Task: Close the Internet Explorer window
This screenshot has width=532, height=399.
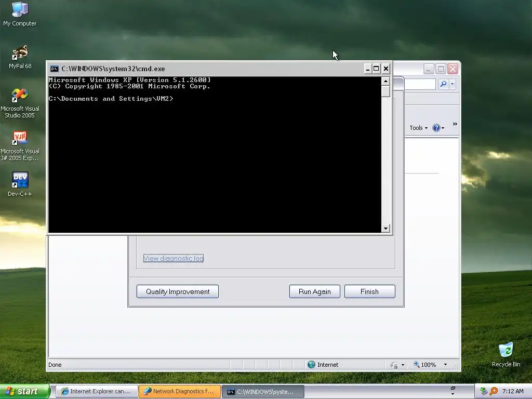Action: click(453, 69)
